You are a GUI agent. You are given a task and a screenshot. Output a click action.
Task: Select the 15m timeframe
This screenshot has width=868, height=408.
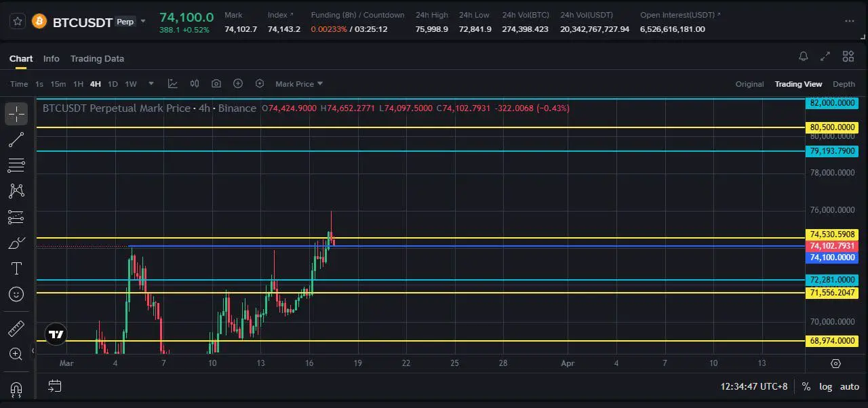[x=58, y=84]
